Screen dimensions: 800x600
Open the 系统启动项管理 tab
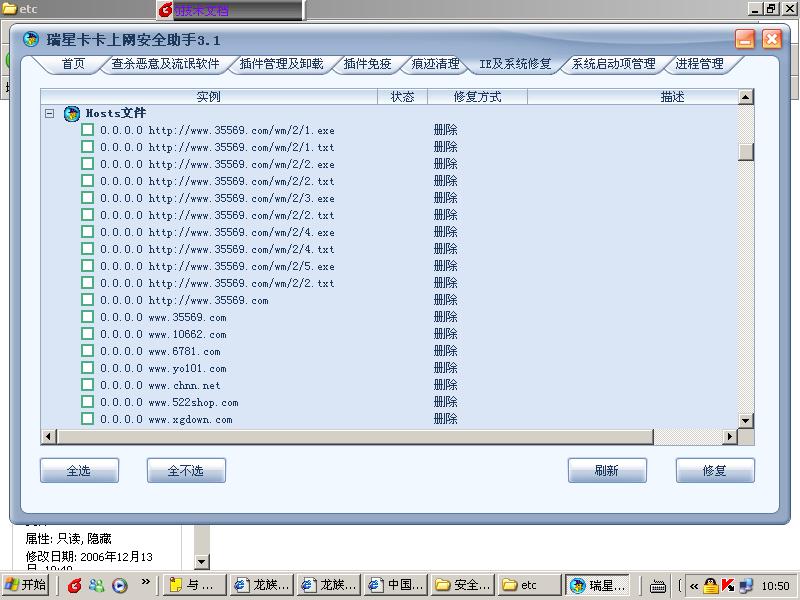pyautogui.click(x=614, y=64)
